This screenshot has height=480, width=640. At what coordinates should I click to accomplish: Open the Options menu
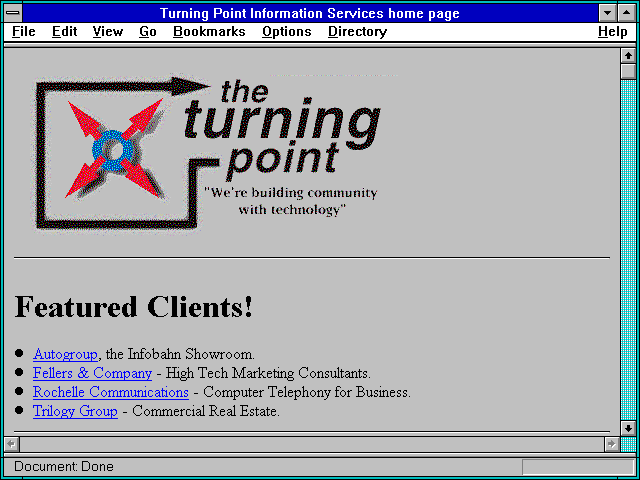(x=287, y=31)
